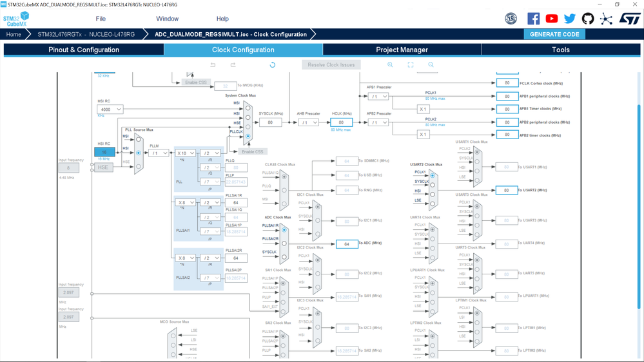
Task: Click the HCLK (MHz) input field
Action: coord(341,122)
